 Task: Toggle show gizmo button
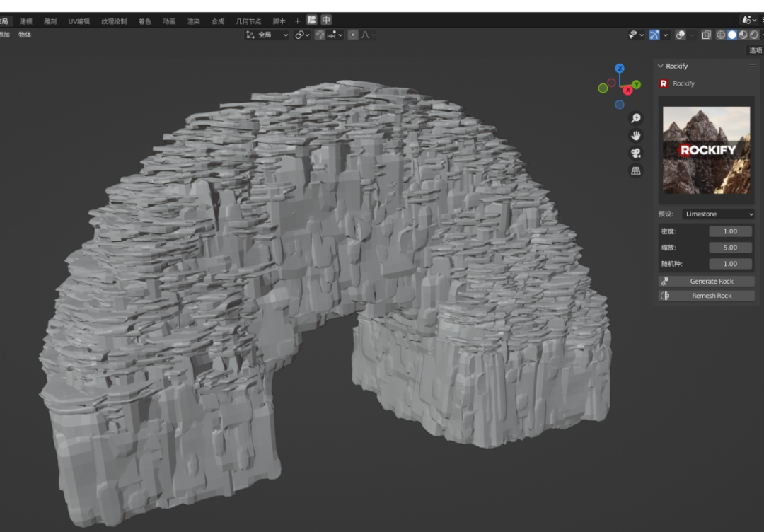pos(654,35)
